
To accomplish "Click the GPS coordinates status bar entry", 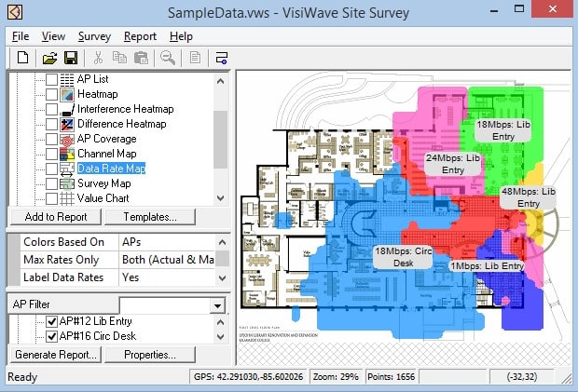I will 249,377.
